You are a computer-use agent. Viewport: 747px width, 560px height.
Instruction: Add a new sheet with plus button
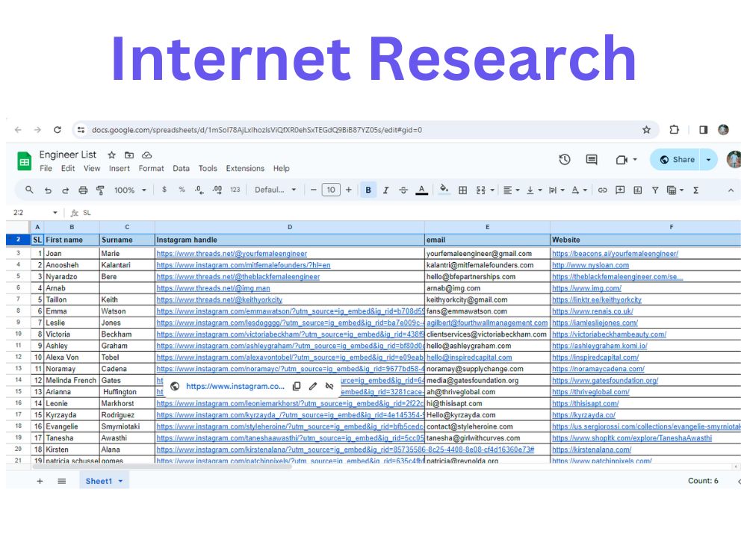(x=40, y=481)
